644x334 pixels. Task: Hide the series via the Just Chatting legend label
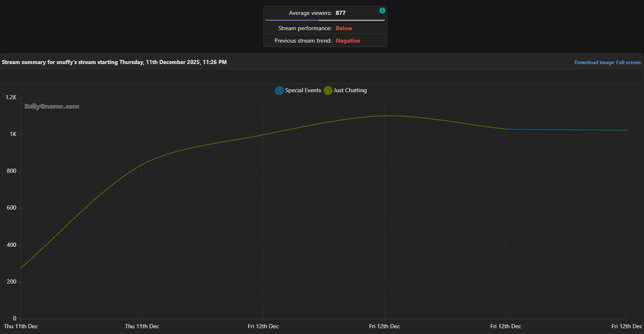click(350, 91)
